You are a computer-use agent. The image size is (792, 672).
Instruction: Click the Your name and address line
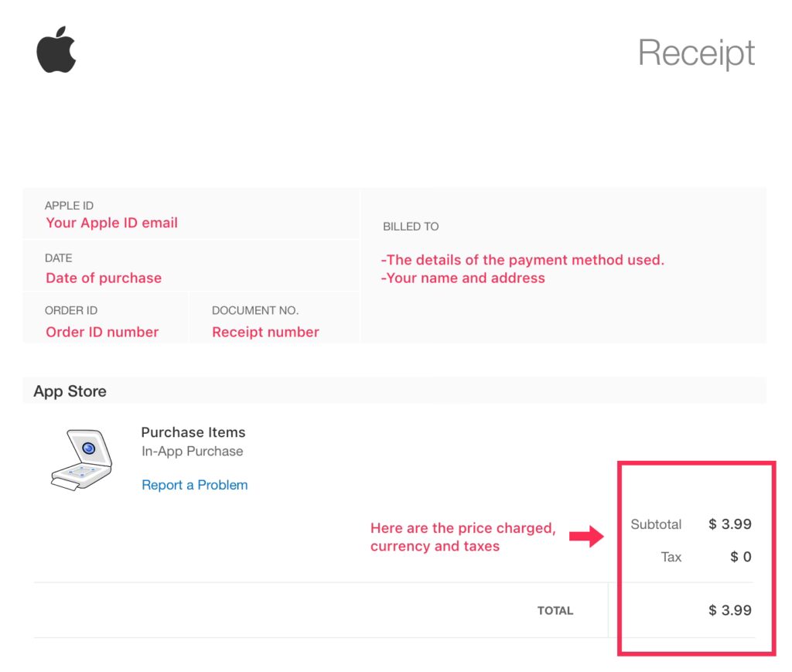464,278
